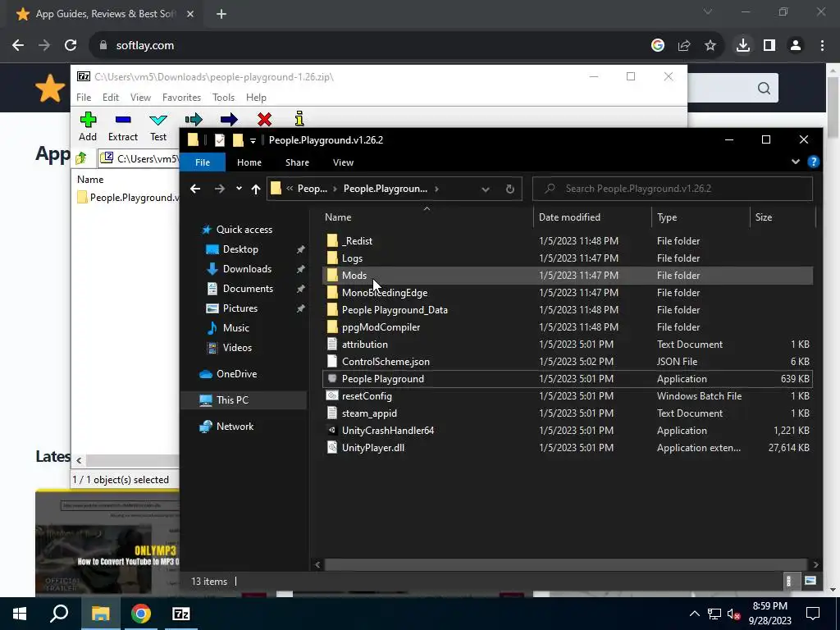Open Chrome three-dot menu

tap(822, 46)
